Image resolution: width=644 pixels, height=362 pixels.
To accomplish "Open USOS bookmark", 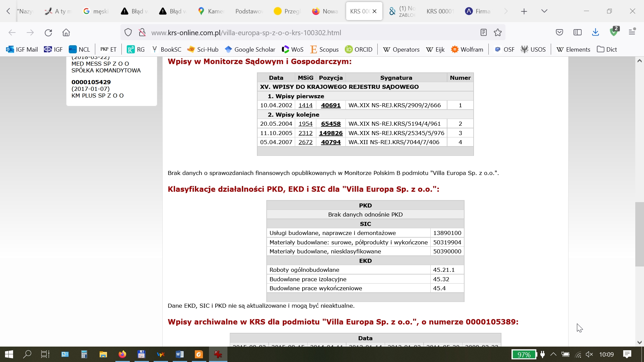I will tap(533, 50).
